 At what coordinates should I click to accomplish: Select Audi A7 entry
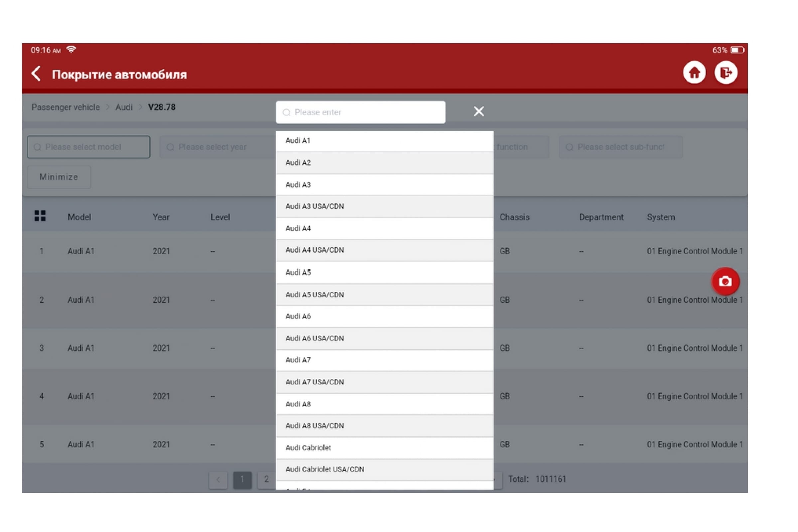(385, 360)
